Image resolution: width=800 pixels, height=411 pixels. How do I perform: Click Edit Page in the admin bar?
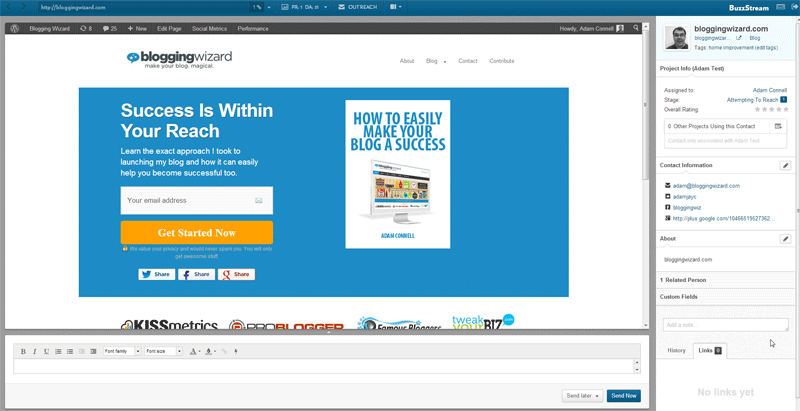pyautogui.click(x=169, y=29)
